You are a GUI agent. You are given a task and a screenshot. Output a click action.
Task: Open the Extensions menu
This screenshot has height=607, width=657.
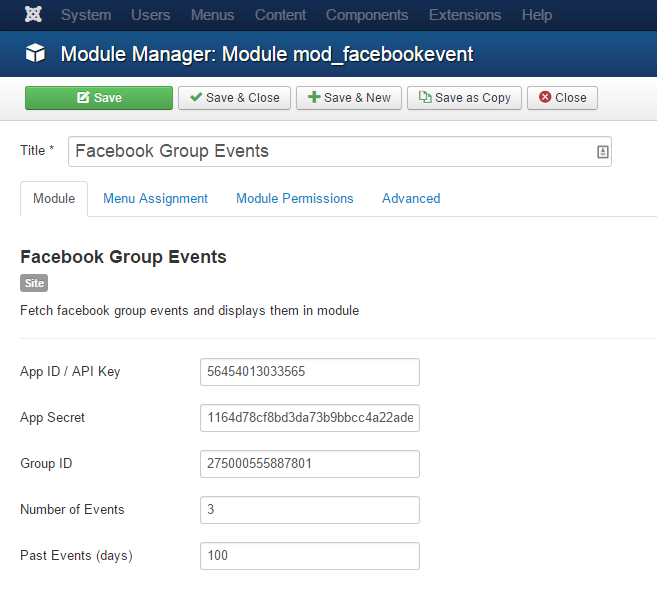point(465,15)
